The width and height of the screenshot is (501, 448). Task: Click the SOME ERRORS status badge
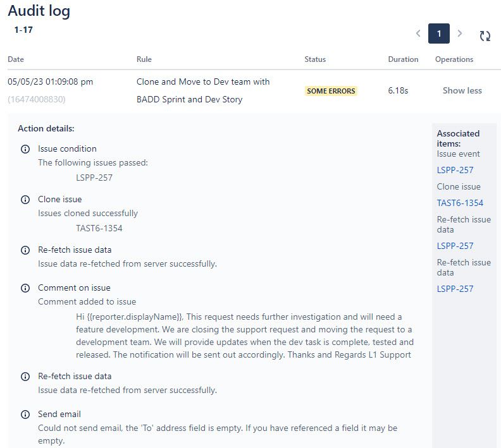click(x=331, y=91)
